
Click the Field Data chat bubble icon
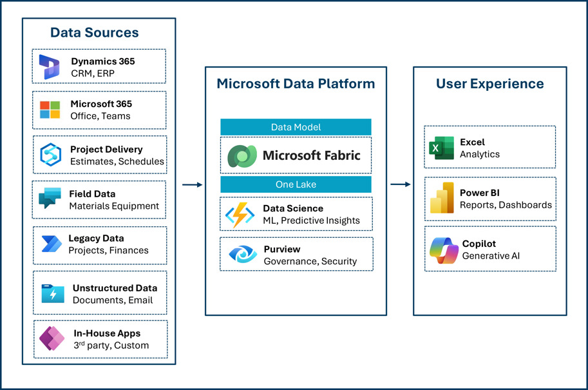[50, 199]
